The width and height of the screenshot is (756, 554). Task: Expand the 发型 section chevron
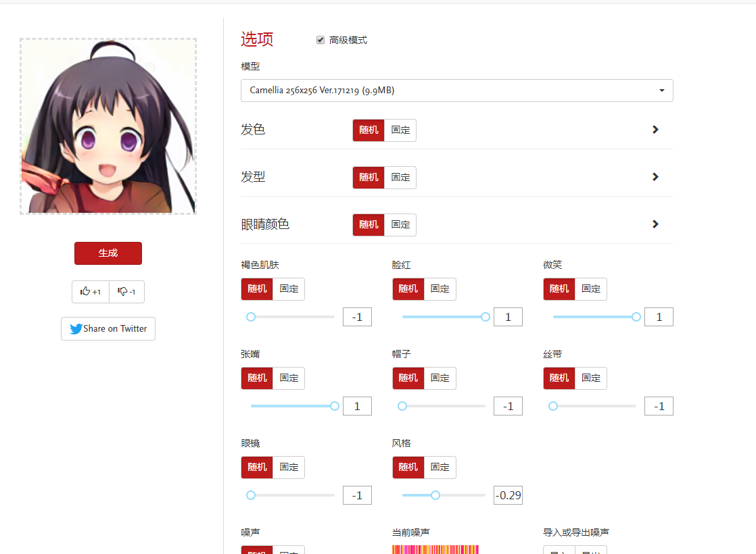tap(655, 177)
